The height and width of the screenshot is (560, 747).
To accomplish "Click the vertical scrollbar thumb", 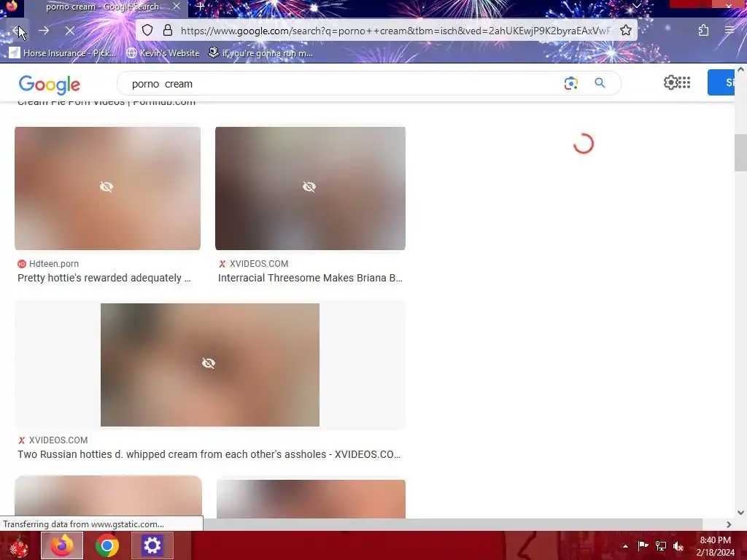I will point(740,152).
